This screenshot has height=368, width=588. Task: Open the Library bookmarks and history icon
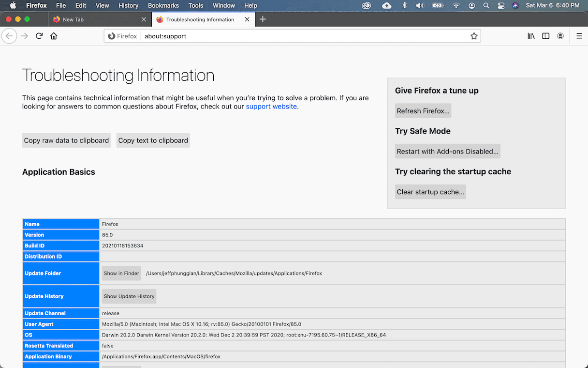pos(531,36)
